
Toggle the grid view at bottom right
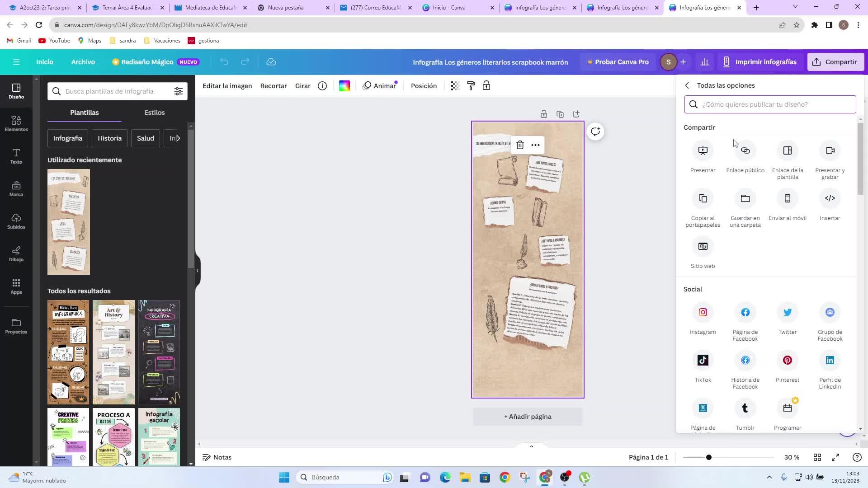tap(817, 457)
